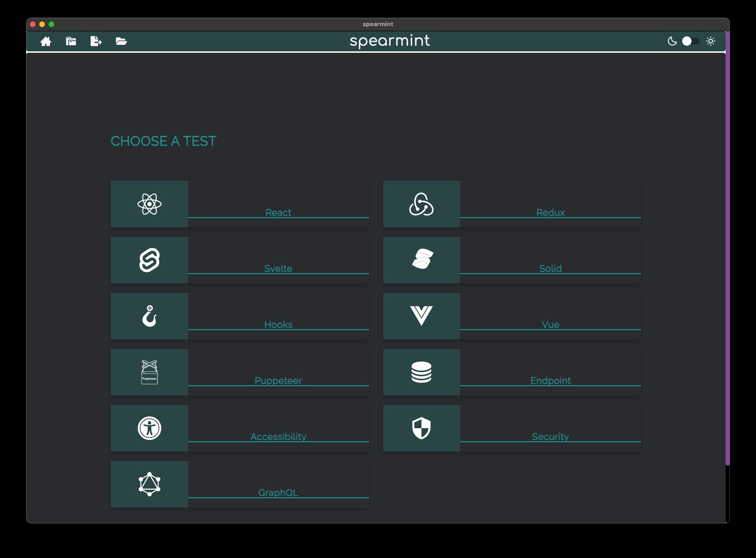Select the Security shield icon
The image size is (756, 558).
coord(421,428)
